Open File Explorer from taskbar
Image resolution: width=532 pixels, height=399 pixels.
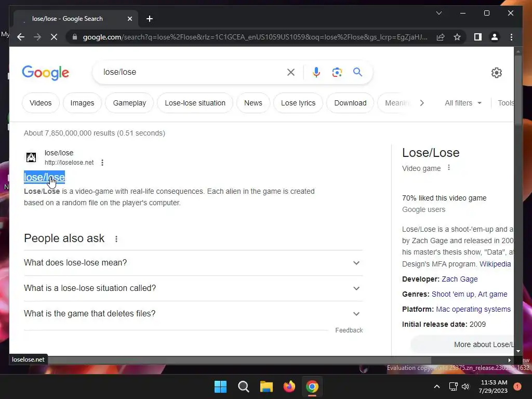click(x=267, y=387)
